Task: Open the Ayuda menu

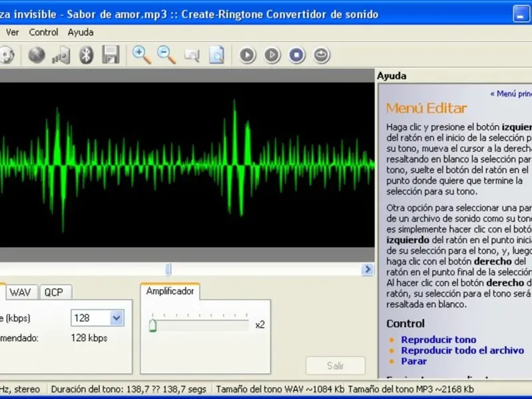Action: pos(80,33)
